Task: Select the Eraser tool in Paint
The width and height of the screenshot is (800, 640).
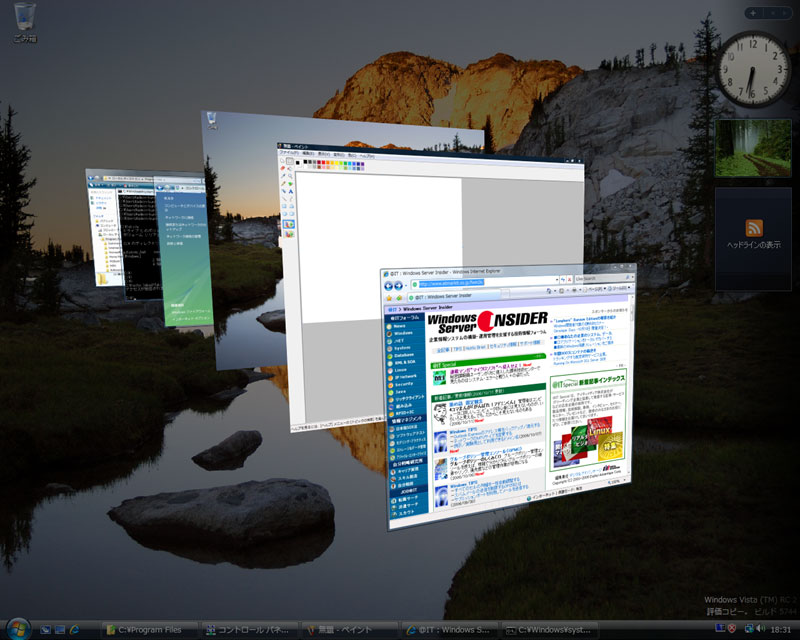Action: [283, 168]
